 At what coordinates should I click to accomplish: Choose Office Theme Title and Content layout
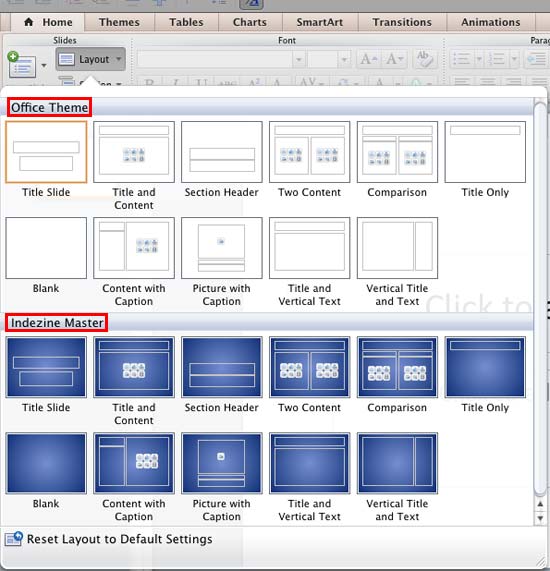(x=134, y=152)
